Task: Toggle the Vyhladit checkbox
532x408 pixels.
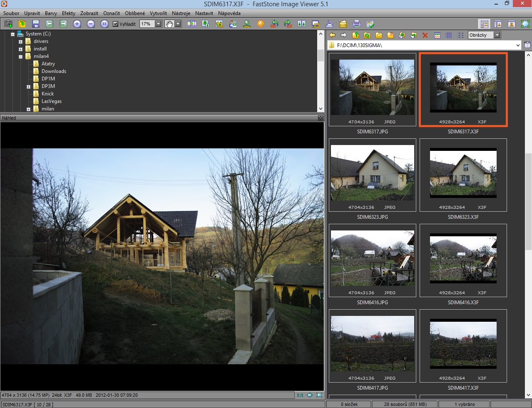Action: pos(116,24)
